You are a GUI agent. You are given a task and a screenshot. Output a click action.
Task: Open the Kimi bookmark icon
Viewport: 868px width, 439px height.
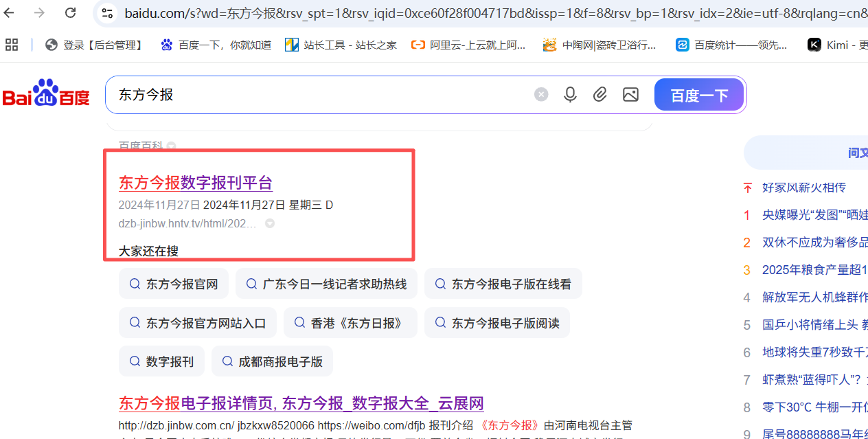(814, 44)
